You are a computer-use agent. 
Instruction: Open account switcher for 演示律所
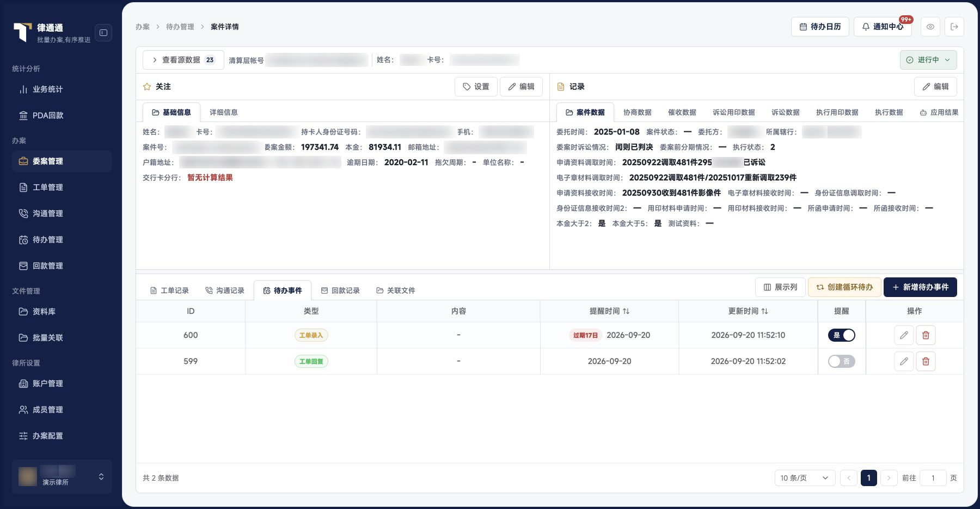point(62,477)
